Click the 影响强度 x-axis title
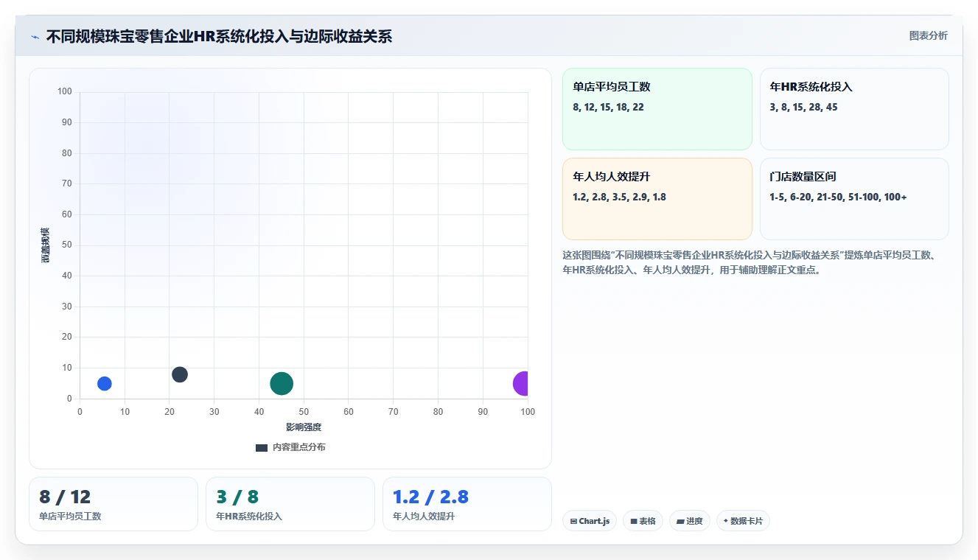This screenshot has height=560, width=978. coord(304,427)
